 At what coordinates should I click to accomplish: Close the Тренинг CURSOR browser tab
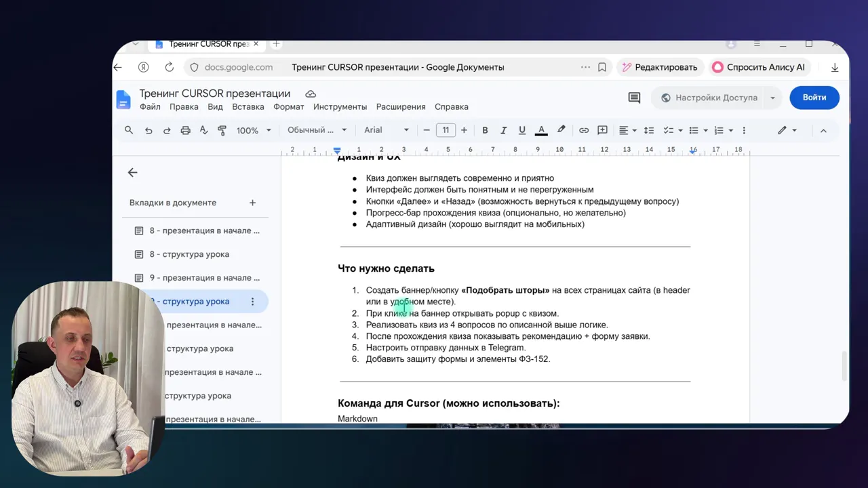(256, 44)
